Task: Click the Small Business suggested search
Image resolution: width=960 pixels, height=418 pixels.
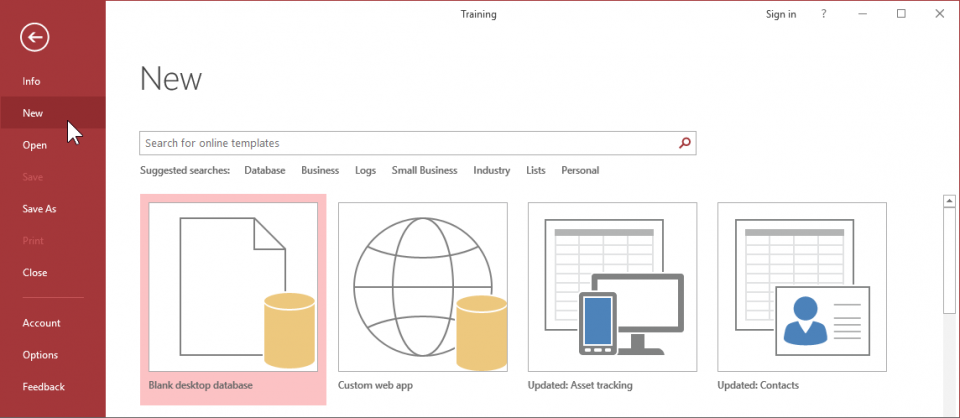Action: click(424, 171)
